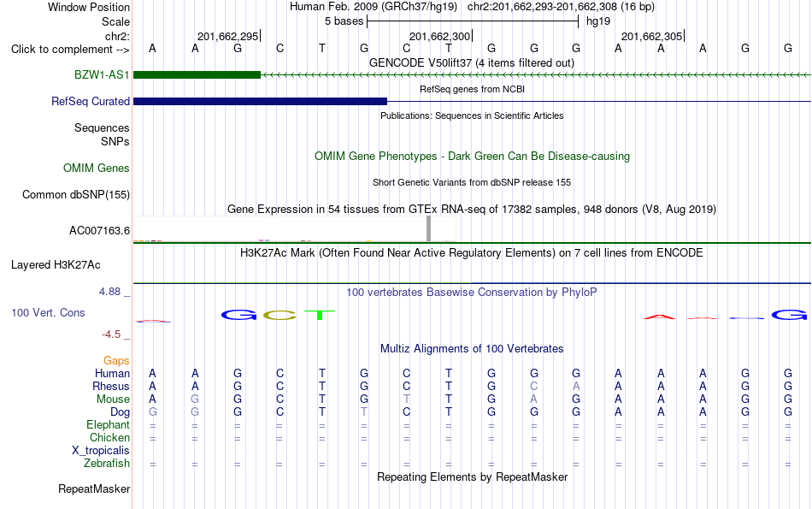Click the 201,662,295 coordinate marker
The image size is (812, 509).
(227, 36)
